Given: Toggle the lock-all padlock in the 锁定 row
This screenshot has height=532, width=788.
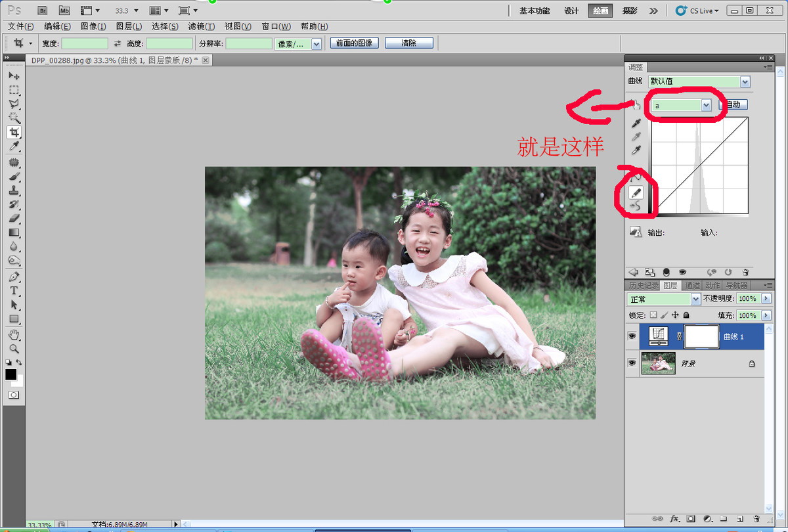Looking at the screenshot, I should pos(686,315).
